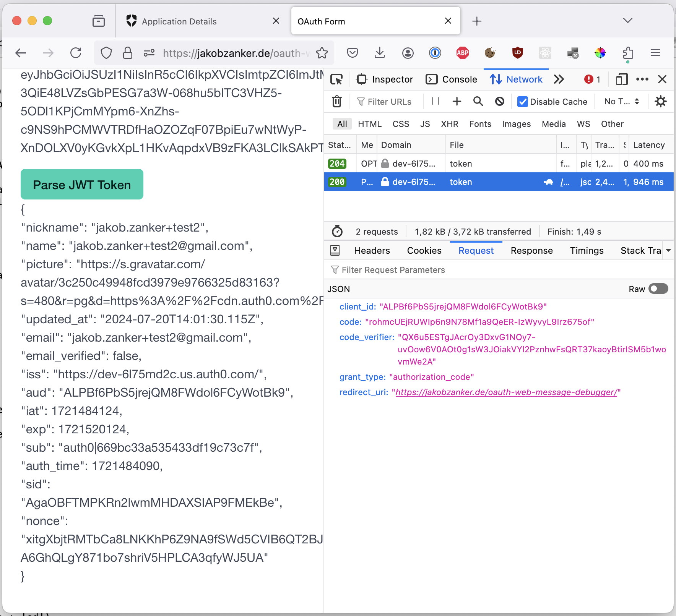Pause network recording
The image size is (676, 616).
tap(435, 101)
